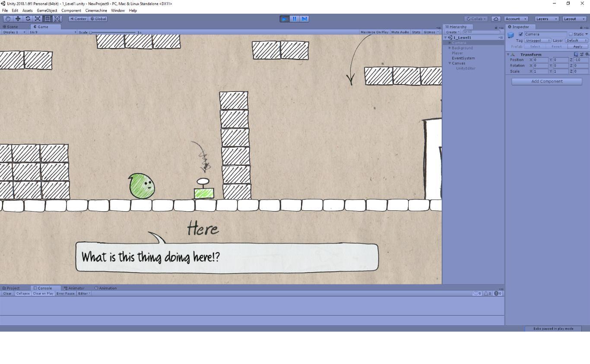Image resolution: width=590 pixels, height=364 pixels.
Task: Collapse the Canvas object in Hierarchy
Action: coord(450,63)
